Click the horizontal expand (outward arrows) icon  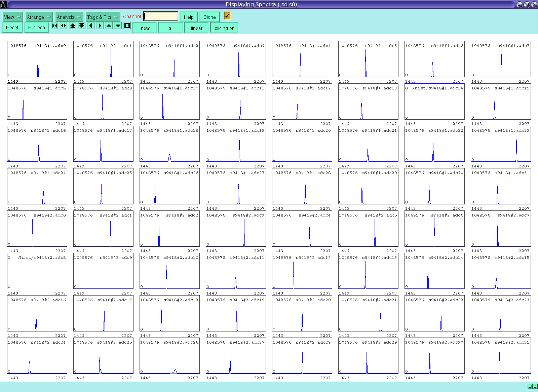(x=64, y=26)
